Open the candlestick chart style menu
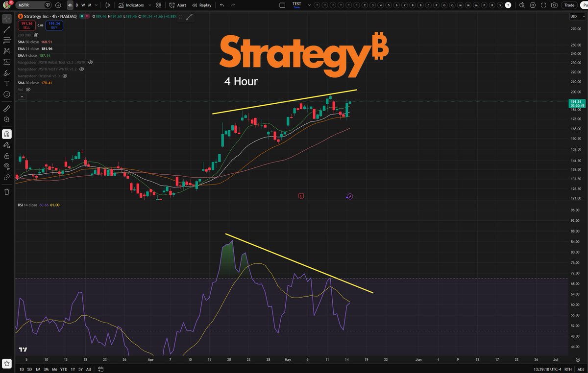588x373 pixels. coord(107,5)
